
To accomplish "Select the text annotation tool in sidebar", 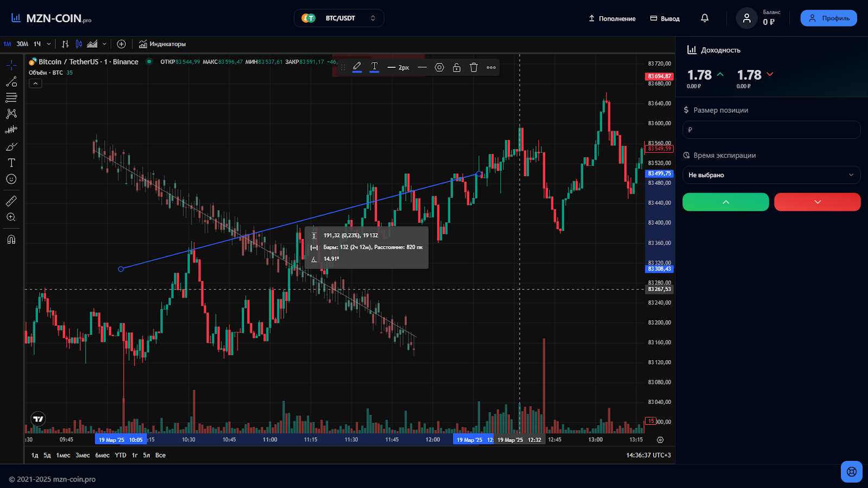I will [x=11, y=163].
